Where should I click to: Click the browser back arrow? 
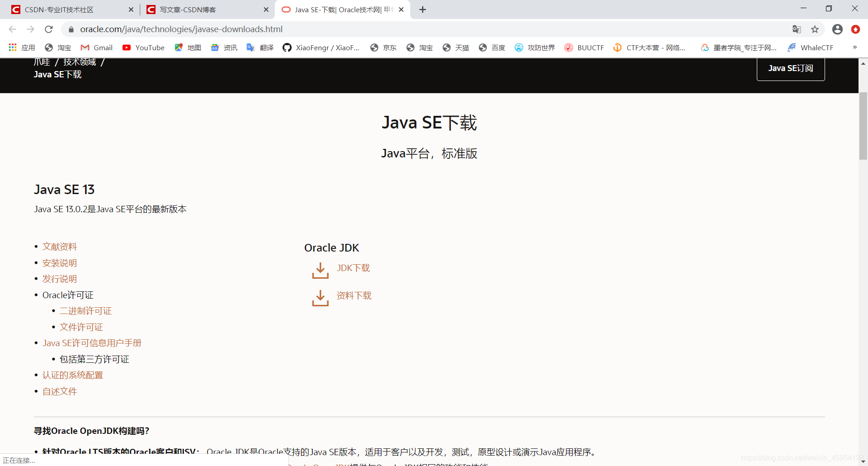click(12, 29)
